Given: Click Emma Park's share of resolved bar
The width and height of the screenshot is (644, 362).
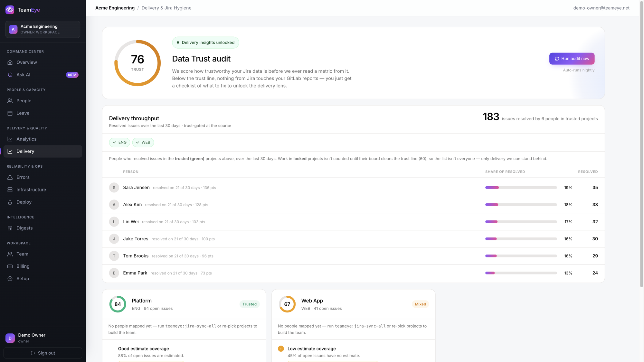Looking at the screenshot, I should tap(521, 273).
